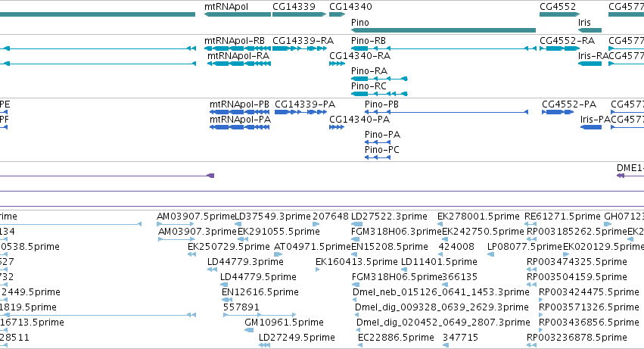Click the CG14339 gene label
644x349 pixels.
294,7
